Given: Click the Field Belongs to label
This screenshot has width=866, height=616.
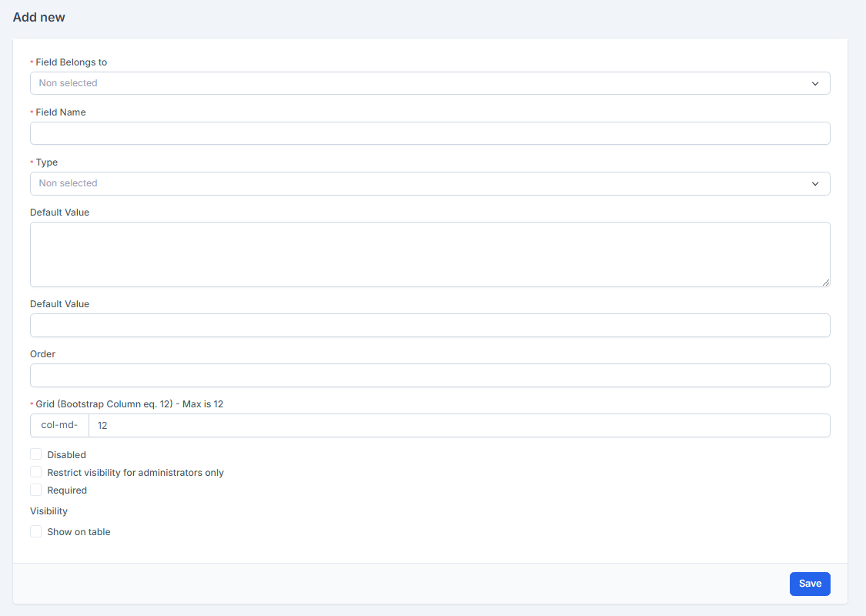Looking at the screenshot, I should coord(71,62).
